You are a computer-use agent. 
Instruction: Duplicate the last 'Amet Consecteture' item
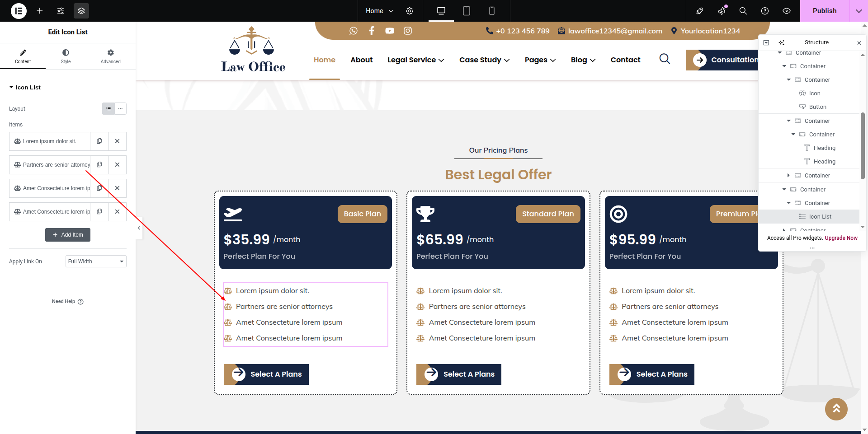tap(99, 212)
